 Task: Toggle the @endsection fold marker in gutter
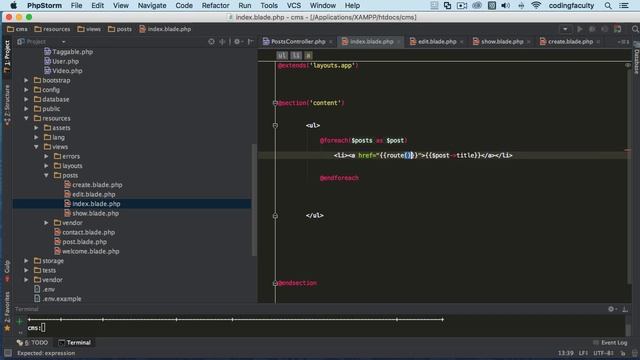pyautogui.click(x=275, y=283)
